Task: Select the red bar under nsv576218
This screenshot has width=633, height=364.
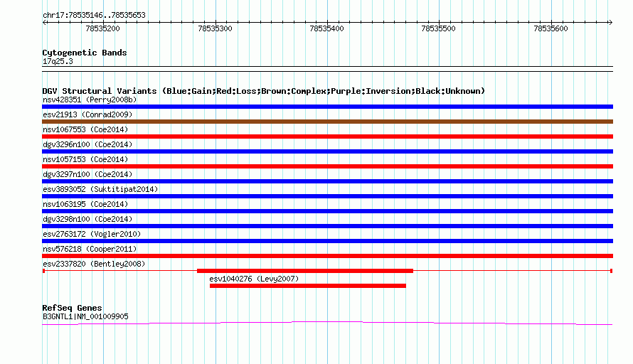Action: click(x=327, y=256)
